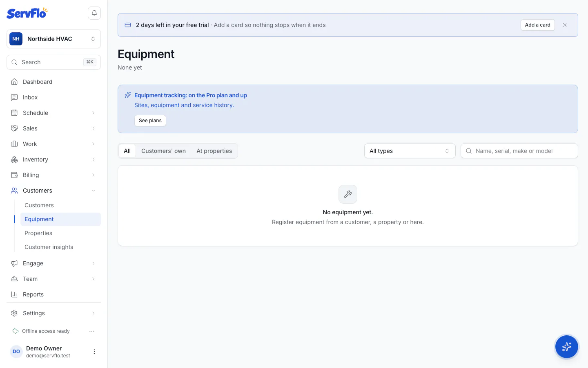Click the Sales handshake icon
Image resolution: width=588 pixels, height=368 pixels.
[14, 128]
